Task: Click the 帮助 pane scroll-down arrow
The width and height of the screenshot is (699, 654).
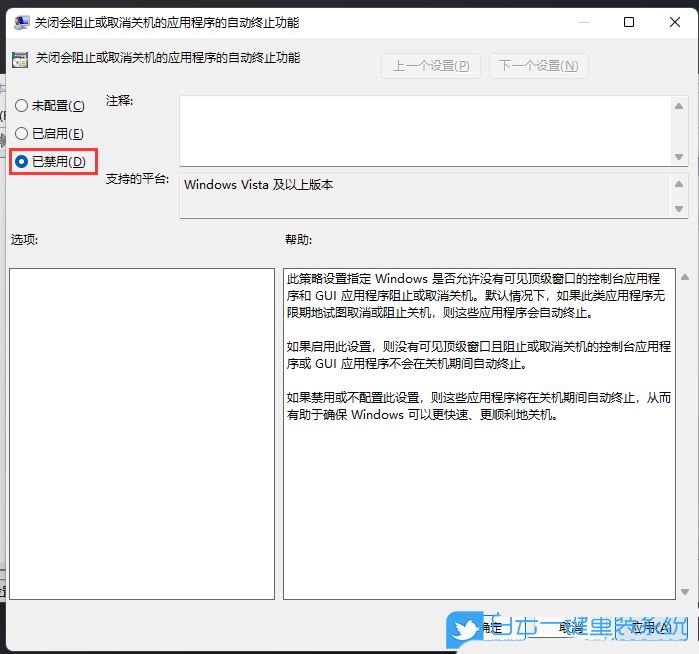Action: 685,592
